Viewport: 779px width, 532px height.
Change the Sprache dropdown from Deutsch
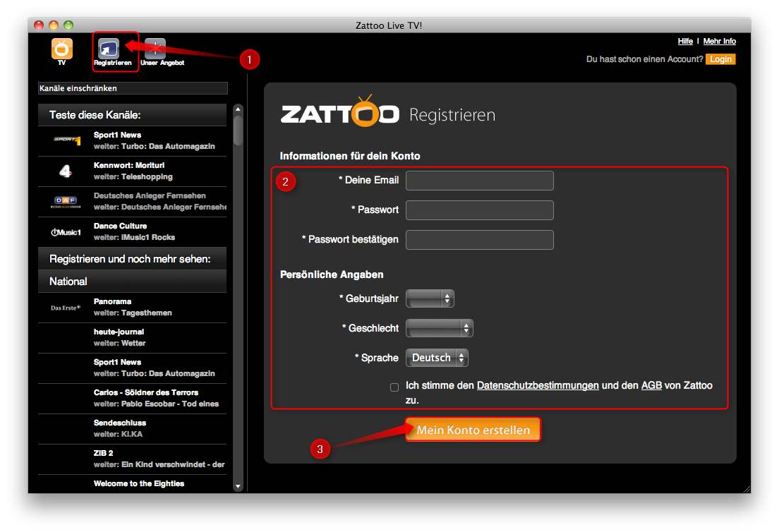click(x=437, y=358)
